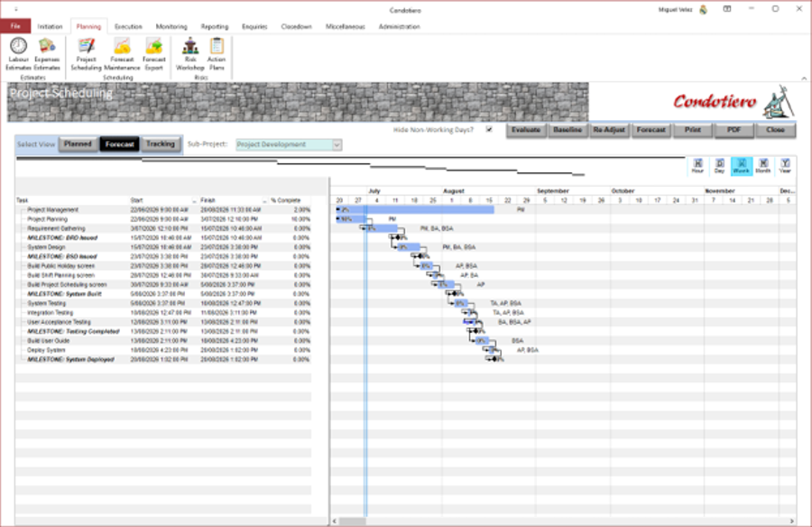The height and width of the screenshot is (527, 812).
Task: Launch the Forecast Export tool
Action: [x=153, y=54]
